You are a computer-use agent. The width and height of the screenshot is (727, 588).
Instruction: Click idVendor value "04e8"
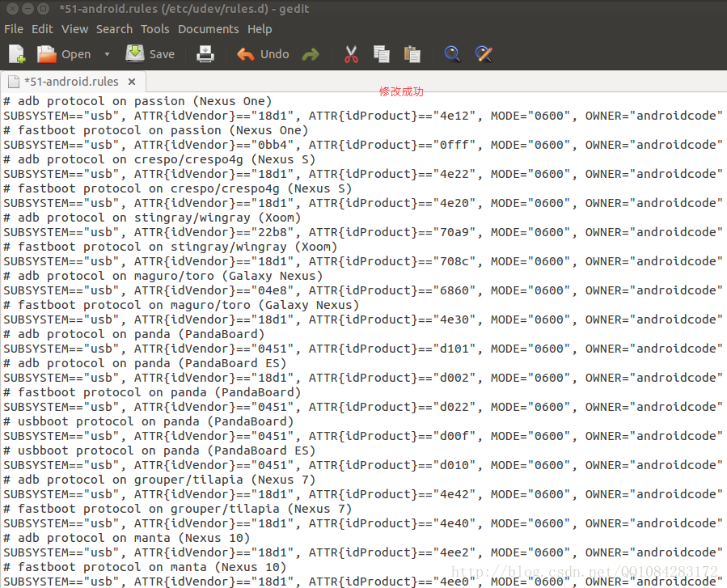pyautogui.click(x=273, y=290)
